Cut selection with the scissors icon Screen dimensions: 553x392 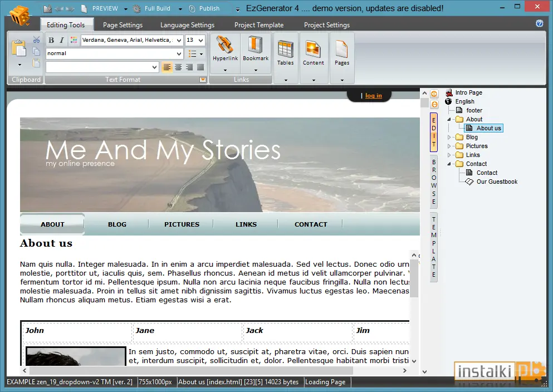tap(36, 39)
